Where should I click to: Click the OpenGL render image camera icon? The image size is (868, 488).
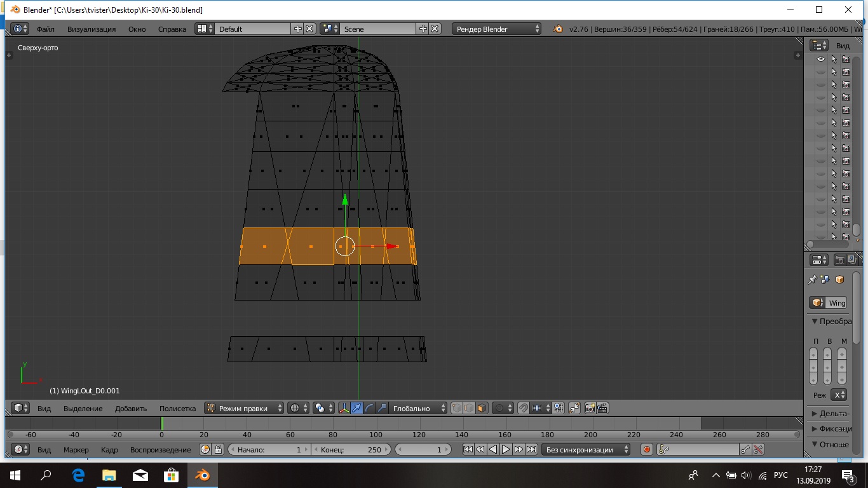[590, 409]
